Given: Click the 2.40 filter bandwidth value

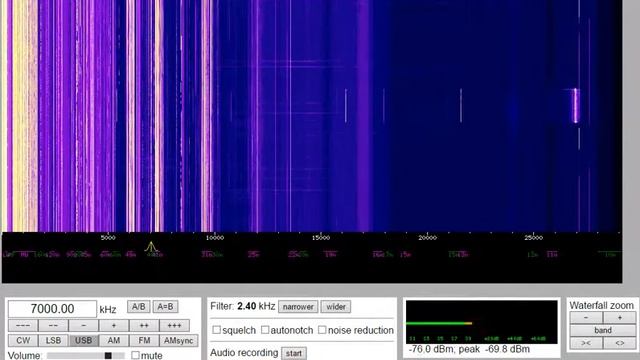Looking at the screenshot, I should [x=247, y=306].
